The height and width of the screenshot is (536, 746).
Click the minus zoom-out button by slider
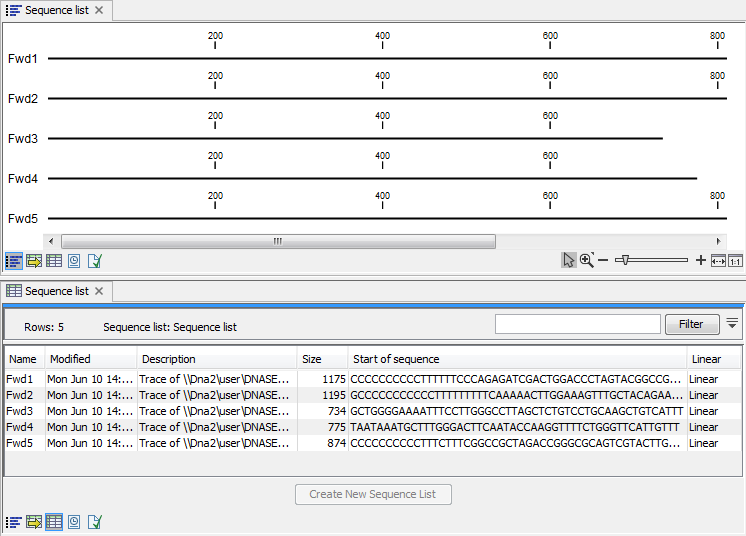[x=603, y=260]
